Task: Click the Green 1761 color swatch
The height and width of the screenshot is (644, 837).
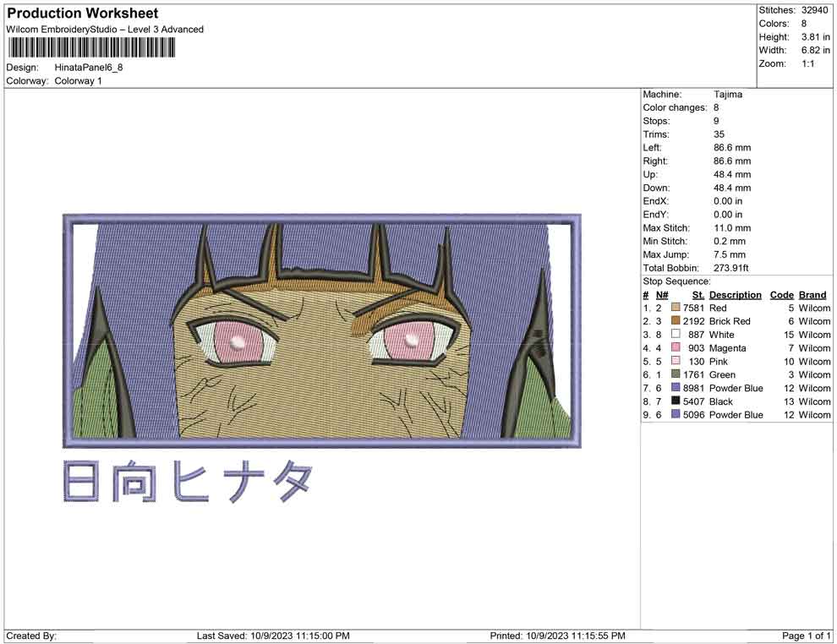Action: tap(676, 374)
